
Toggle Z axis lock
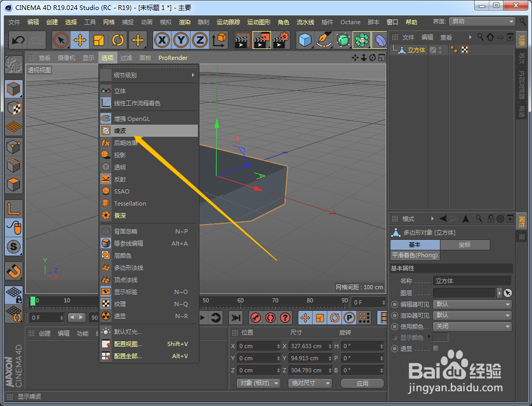pyautogui.click(x=200, y=40)
